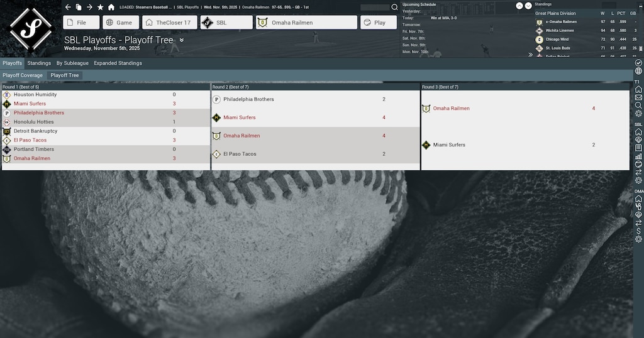Screen dimensions: 644x338
Task: Open the mail envelope icon under T1
Action: 638,97
